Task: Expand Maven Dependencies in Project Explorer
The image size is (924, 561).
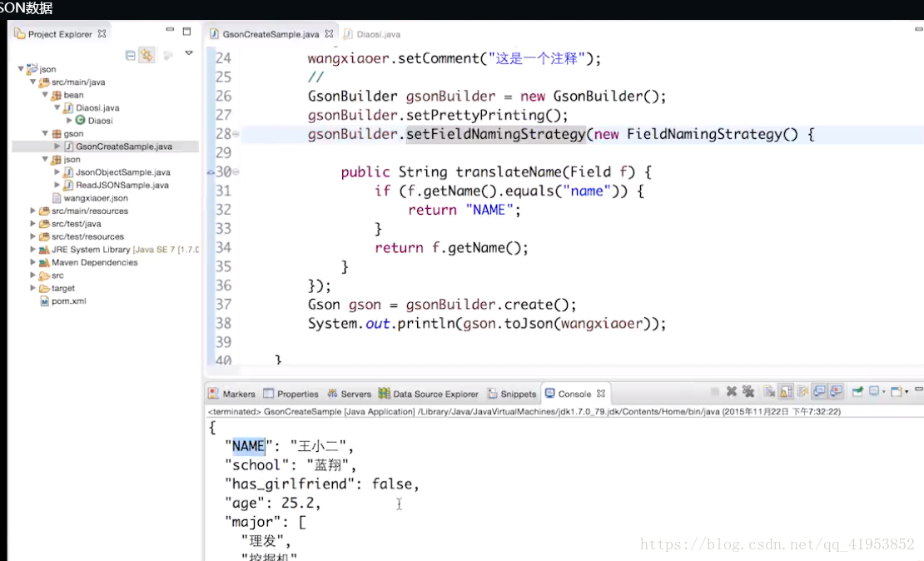Action: (x=32, y=262)
